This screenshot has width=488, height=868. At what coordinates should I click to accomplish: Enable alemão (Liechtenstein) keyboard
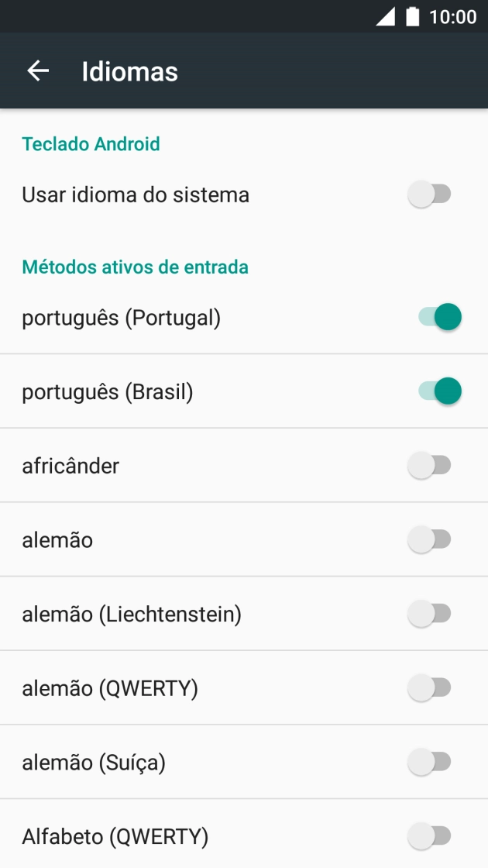point(431,613)
